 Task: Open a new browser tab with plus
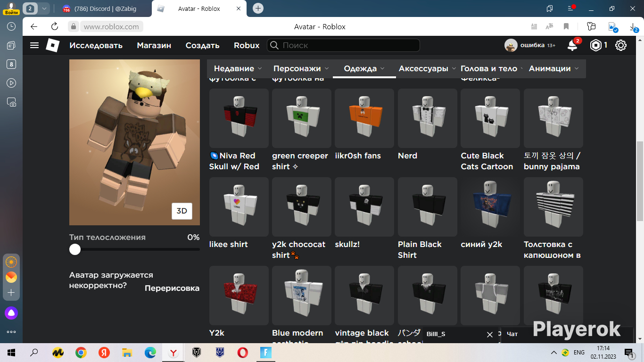click(x=258, y=8)
